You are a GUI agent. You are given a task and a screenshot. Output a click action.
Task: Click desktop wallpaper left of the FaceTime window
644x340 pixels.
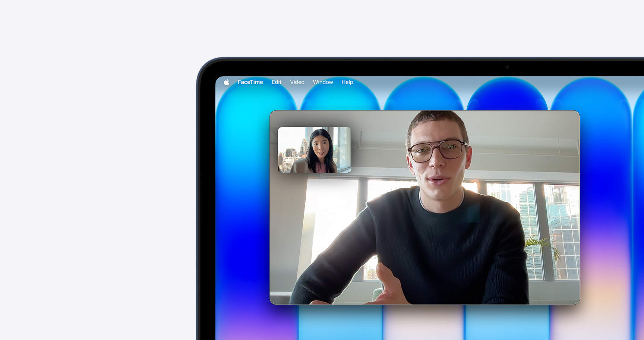242,205
